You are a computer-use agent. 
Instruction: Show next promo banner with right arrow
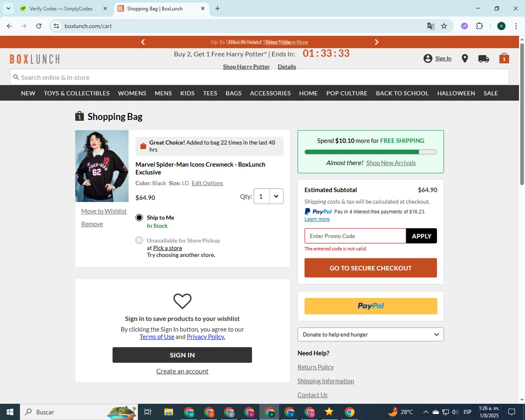(x=377, y=42)
